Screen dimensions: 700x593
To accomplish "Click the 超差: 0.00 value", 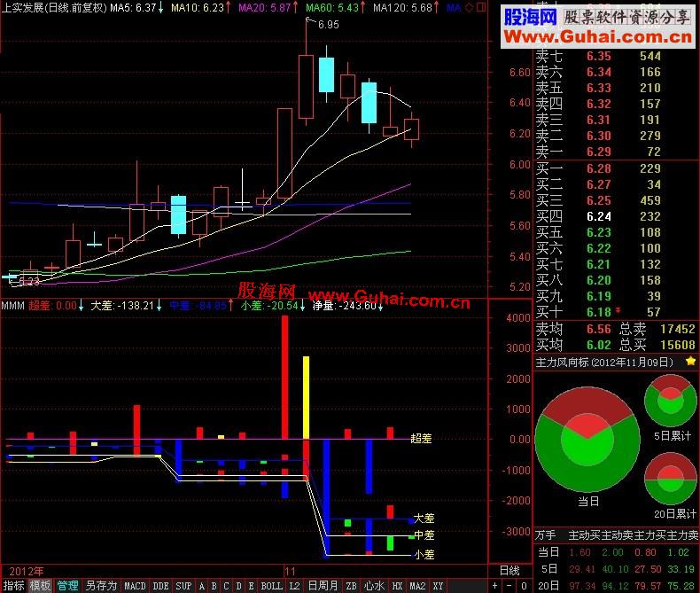I will [x=52, y=306].
